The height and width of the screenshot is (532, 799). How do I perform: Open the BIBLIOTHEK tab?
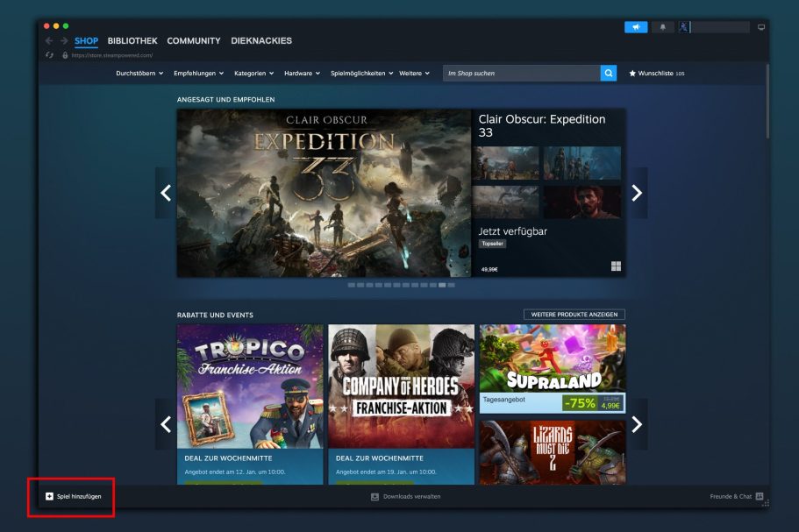132,40
